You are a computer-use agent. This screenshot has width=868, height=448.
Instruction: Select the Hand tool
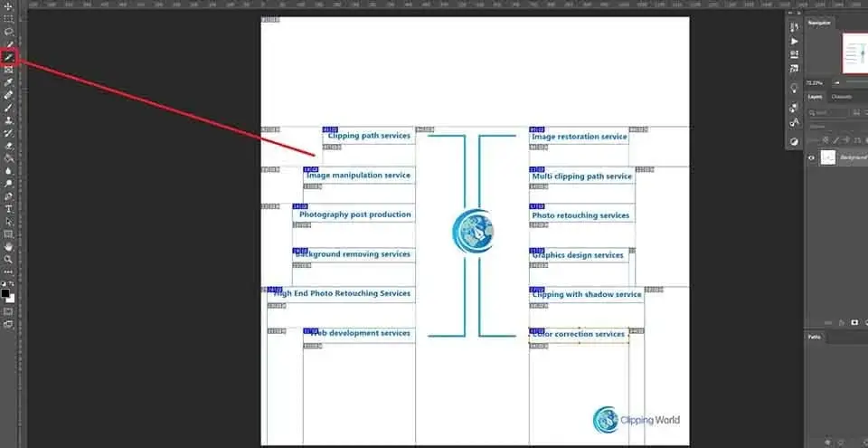pyautogui.click(x=8, y=247)
